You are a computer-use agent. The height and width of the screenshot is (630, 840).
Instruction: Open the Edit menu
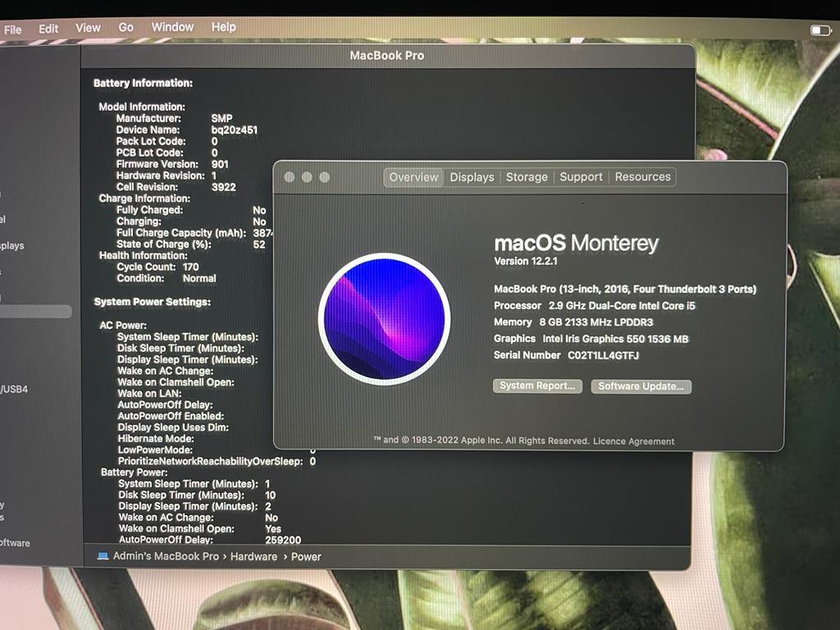click(48, 29)
